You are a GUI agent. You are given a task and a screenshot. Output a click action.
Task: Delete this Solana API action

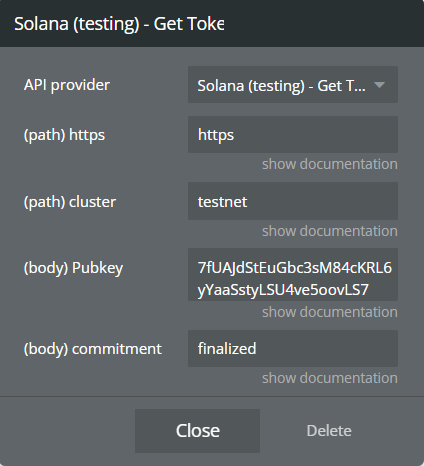point(329,431)
